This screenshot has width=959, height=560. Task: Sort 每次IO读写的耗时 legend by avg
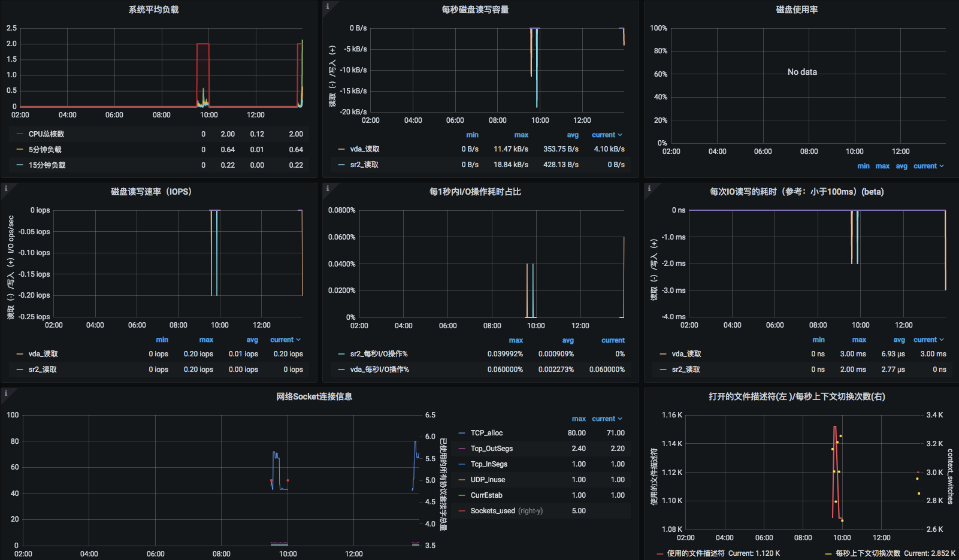[x=899, y=340]
